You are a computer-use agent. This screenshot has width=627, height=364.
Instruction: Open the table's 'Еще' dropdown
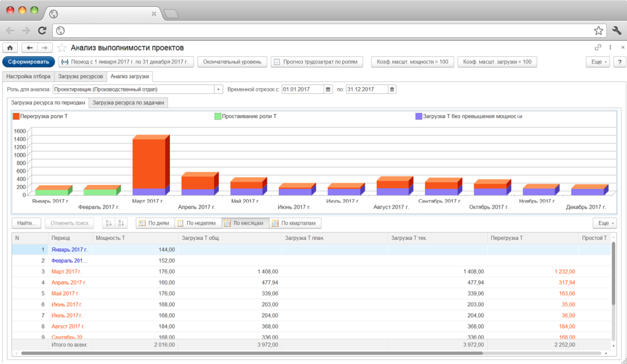point(604,223)
